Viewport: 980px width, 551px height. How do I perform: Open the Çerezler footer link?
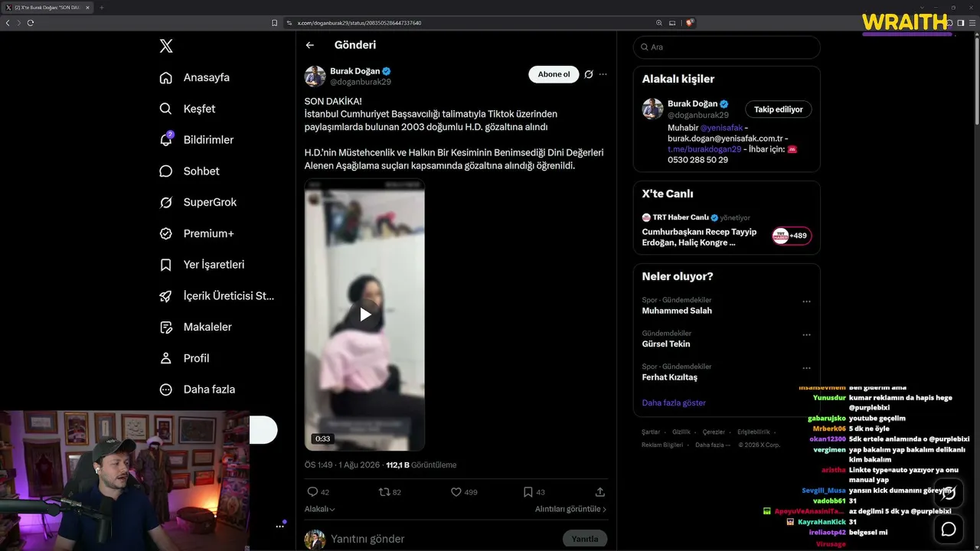pos(714,432)
